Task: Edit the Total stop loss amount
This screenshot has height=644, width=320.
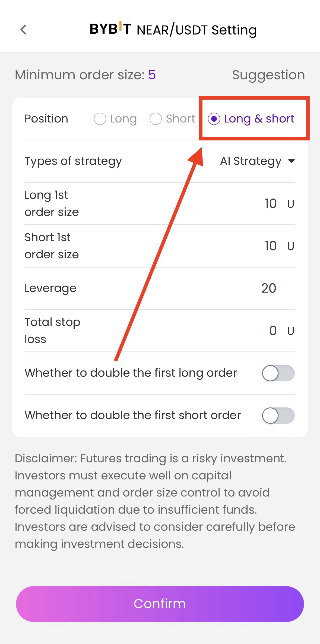Action: coord(273,331)
